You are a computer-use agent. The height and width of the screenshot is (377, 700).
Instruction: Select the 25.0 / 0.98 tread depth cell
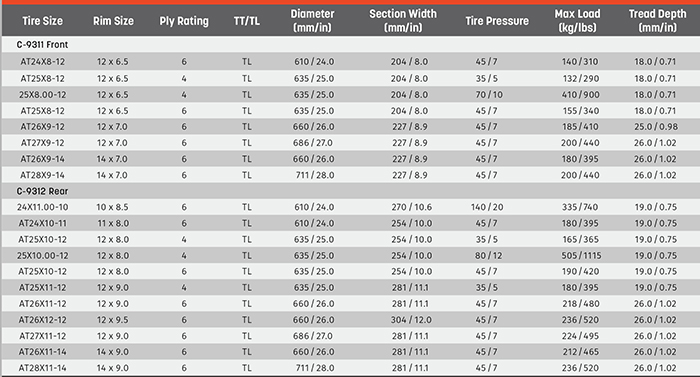[656, 127]
